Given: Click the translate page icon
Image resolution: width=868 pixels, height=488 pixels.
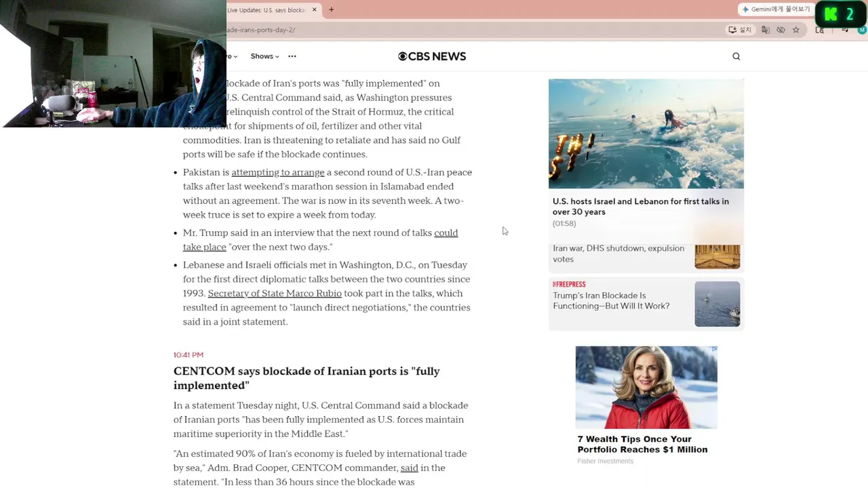Looking at the screenshot, I should click(x=766, y=30).
